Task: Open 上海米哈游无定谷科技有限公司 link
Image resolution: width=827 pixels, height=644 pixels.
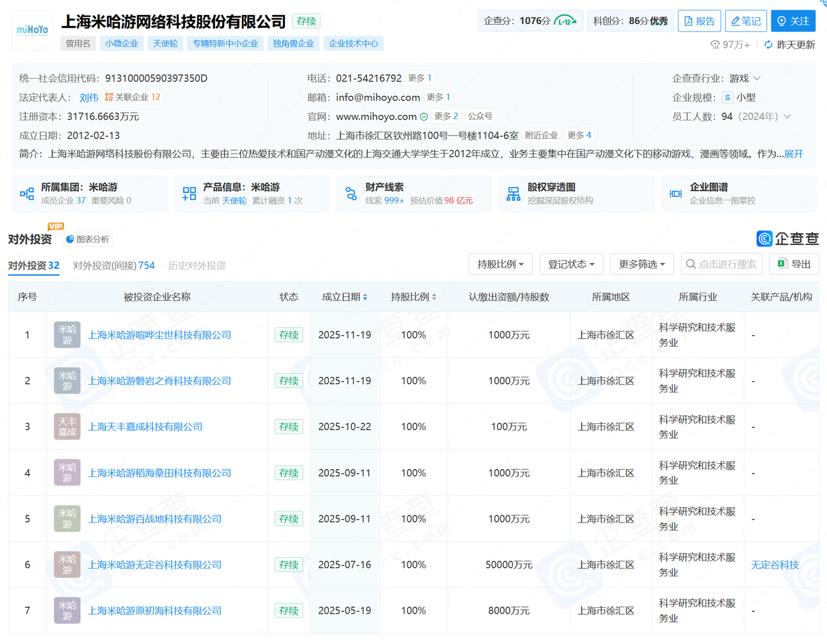Action: (154, 565)
